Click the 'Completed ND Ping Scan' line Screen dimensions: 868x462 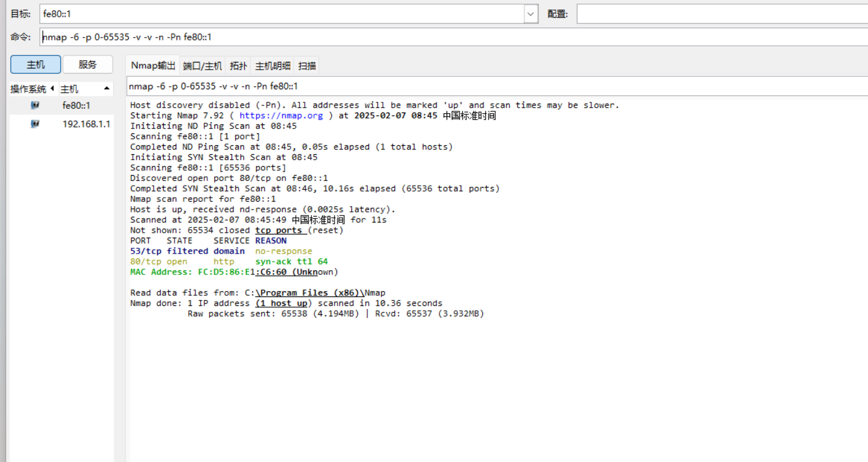[x=292, y=146]
